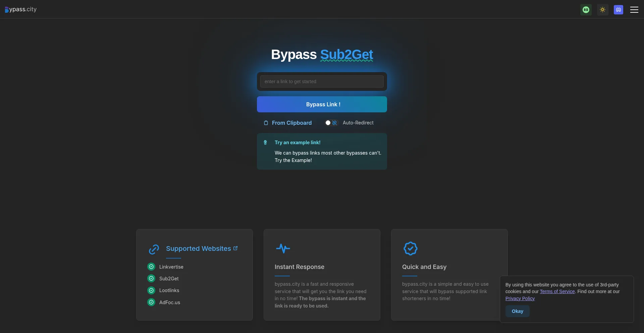Click the example description text

pos(328,157)
